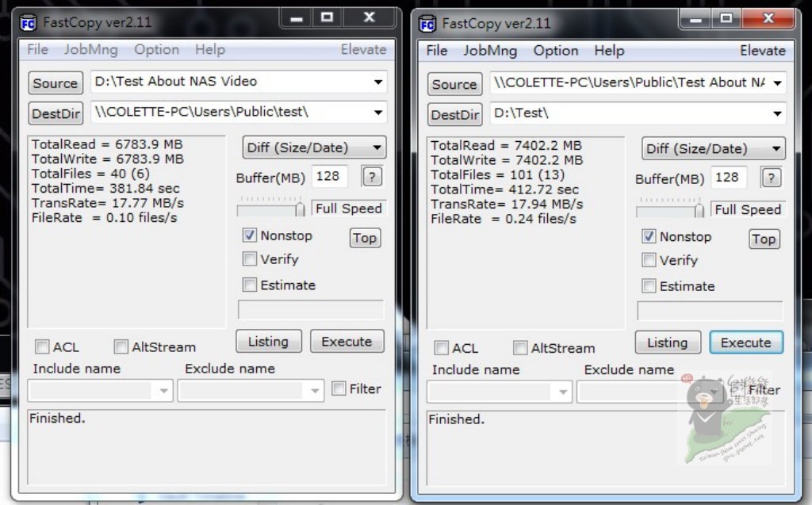
Task: Open File menu in right window
Action: tap(437, 50)
